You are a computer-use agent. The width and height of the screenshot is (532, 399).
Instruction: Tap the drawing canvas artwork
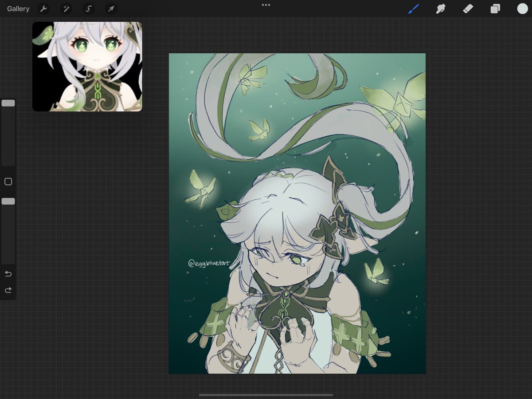(297, 213)
